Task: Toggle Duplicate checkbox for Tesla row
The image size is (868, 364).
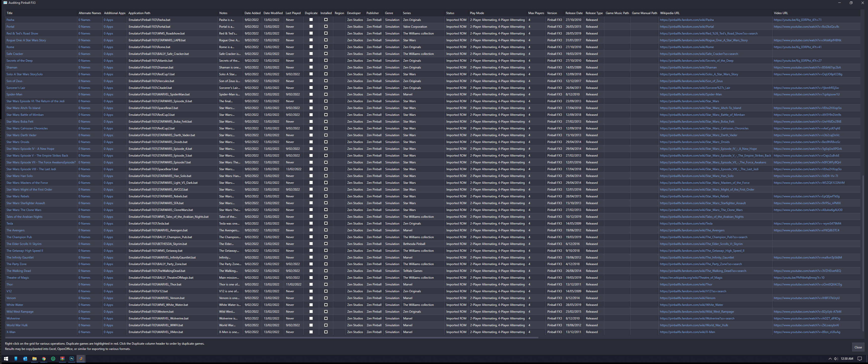Action: click(x=311, y=223)
